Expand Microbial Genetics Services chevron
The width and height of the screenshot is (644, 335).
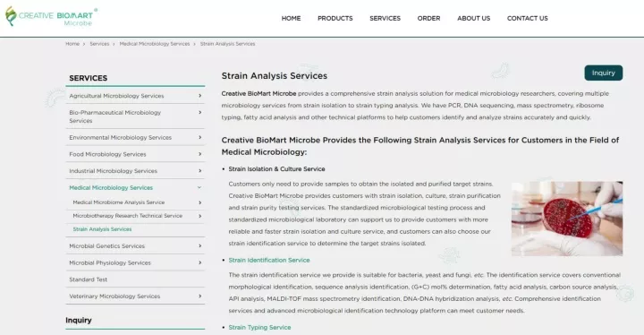[x=200, y=246]
